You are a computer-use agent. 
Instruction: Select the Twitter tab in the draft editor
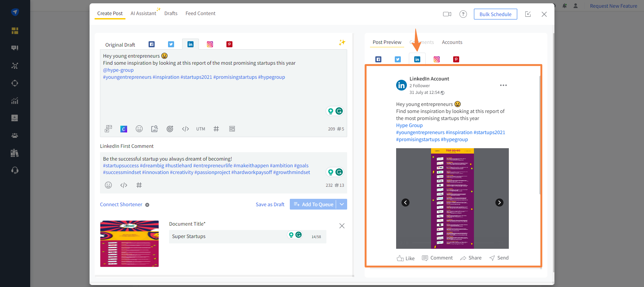[171, 44]
